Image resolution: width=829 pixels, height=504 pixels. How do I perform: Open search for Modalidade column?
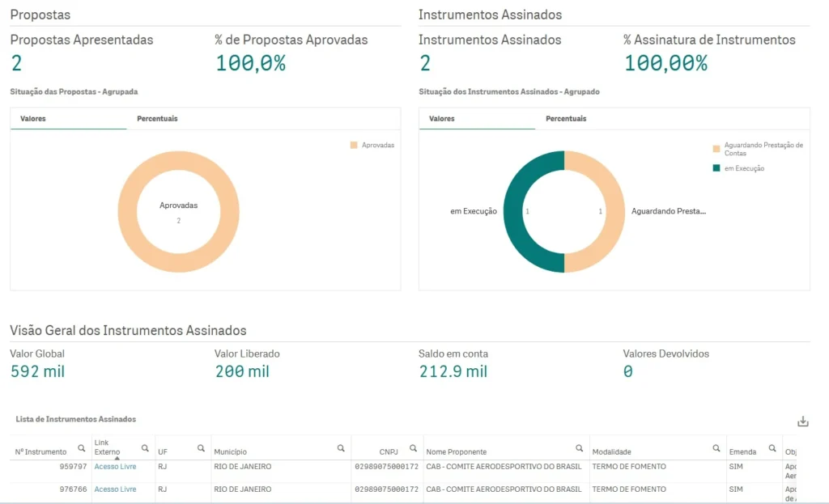(x=716, y=447)
